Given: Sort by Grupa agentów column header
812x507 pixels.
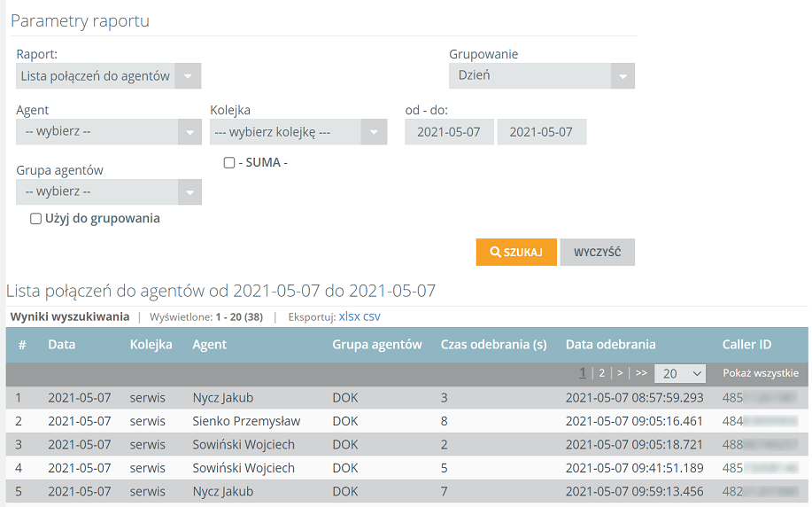Looking at the screenshot, I should coord(377,345).
